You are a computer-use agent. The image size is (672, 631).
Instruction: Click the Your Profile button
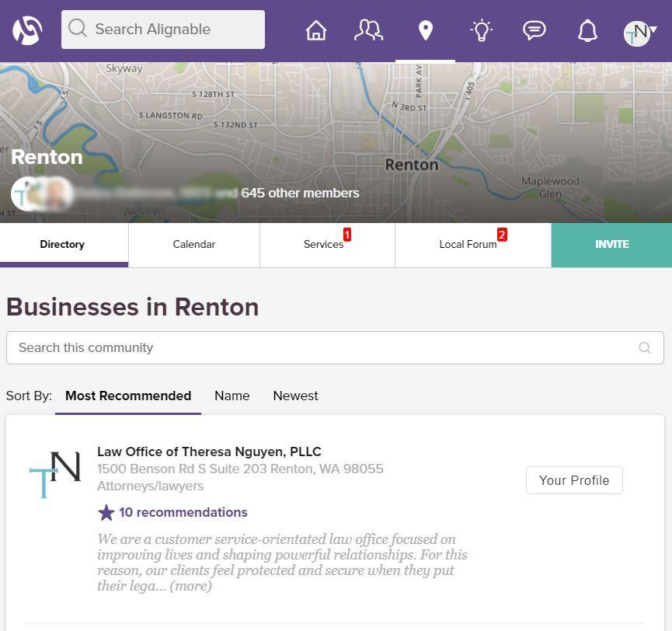click(x=574, y=480)
